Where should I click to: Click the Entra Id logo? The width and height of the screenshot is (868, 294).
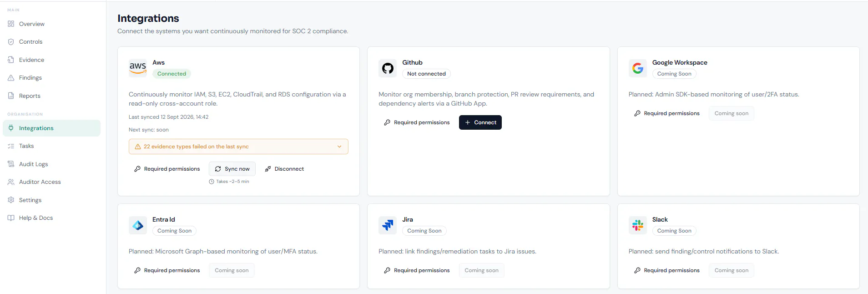point(138,225)
